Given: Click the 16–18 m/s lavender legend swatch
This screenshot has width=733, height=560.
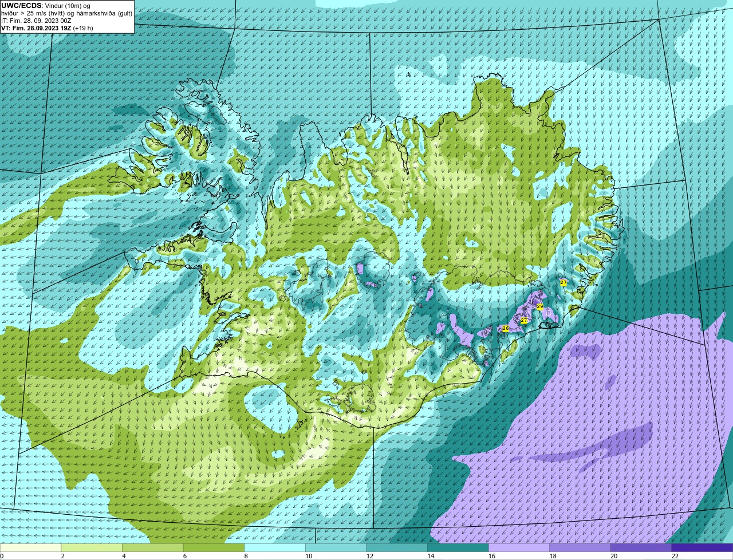Looking at the screenshot, I should pyautogui.click(x=519, y=547).
